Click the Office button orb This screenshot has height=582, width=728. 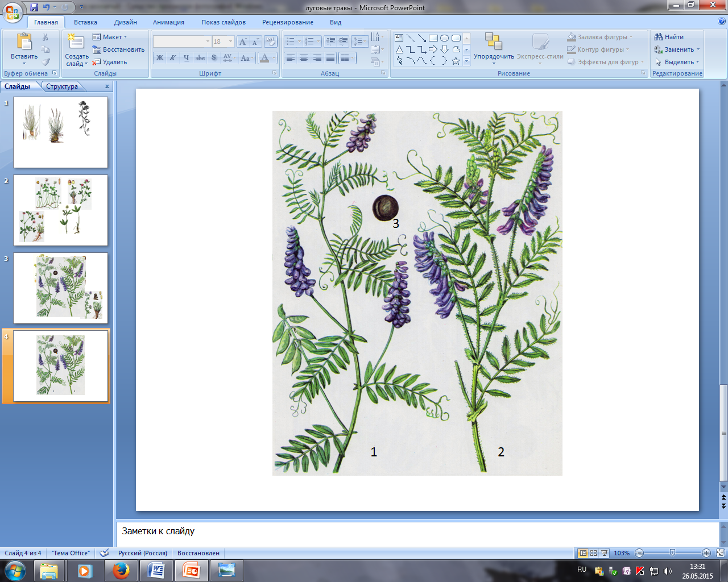click(x=13, y=11)
